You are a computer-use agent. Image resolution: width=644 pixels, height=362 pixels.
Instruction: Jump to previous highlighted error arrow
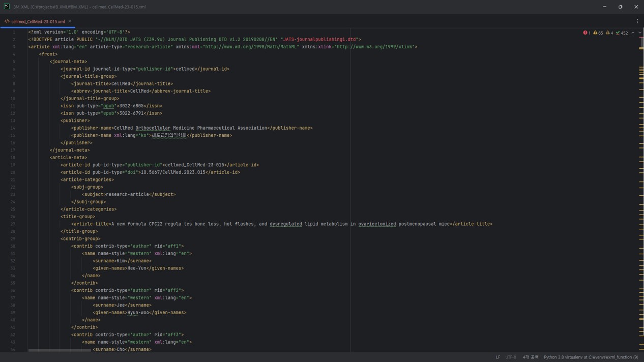click(633, 33)
